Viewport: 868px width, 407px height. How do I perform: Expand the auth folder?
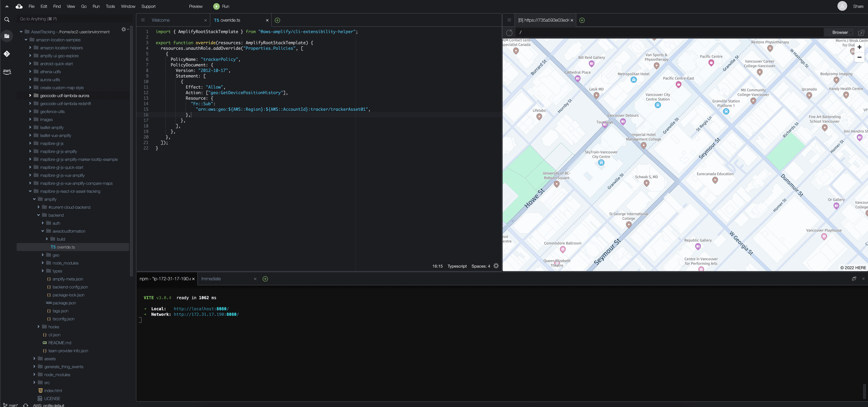pos(42,223)
